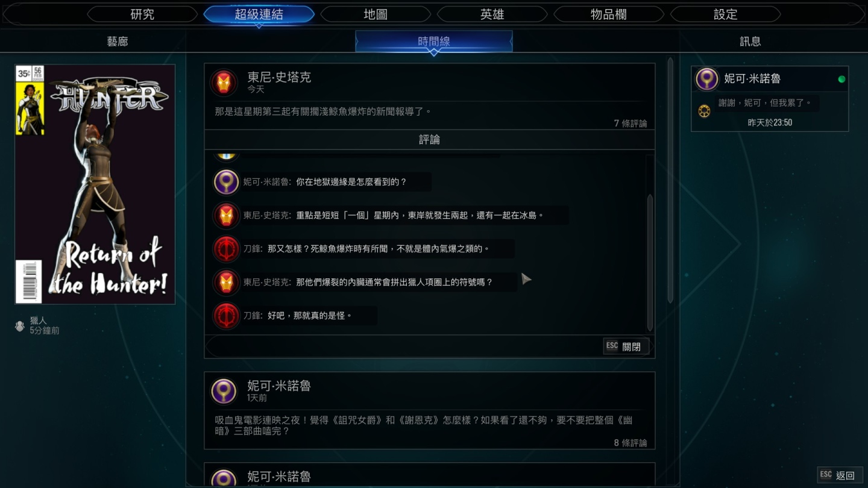868x488 pixels.
Task: Click Nico Minoru's purple avatar in messages panel
Action: click(x=707, y=79)
